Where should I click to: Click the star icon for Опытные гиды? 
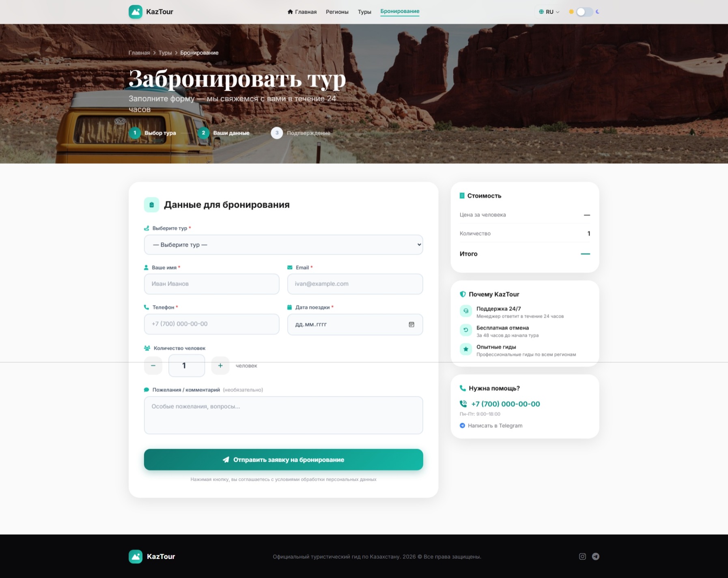pyautogui.click(x=466, y=349)
